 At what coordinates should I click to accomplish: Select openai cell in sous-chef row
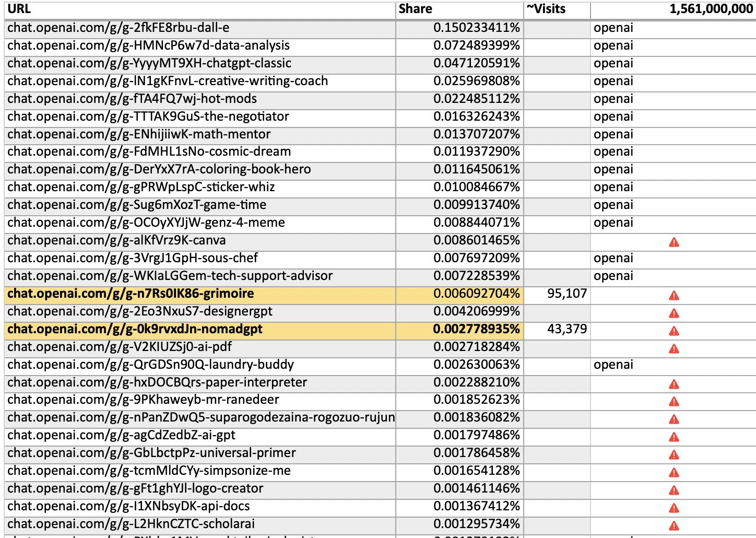tap(674, 259)
